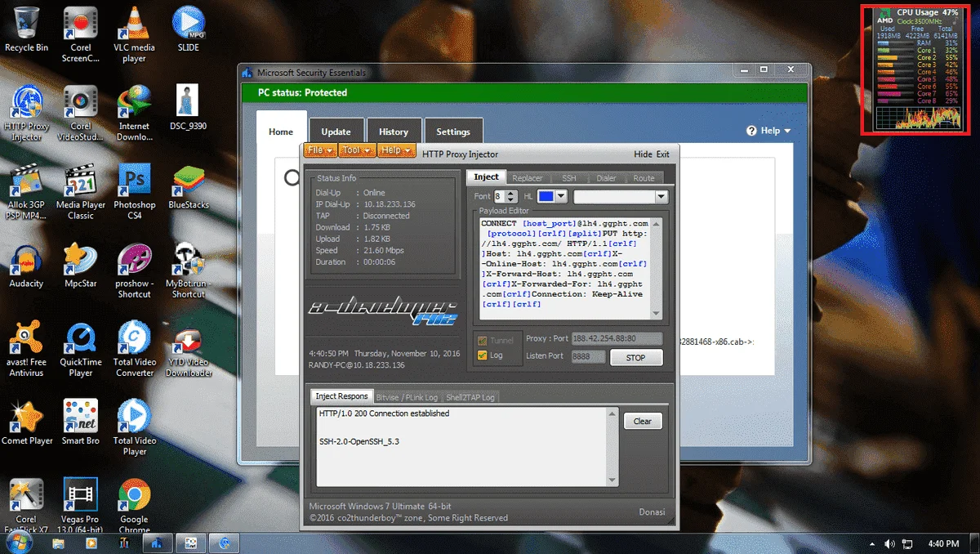980x554 pixels.
Task: Click the Font size stepper arrows
Action: pos(511,196)
